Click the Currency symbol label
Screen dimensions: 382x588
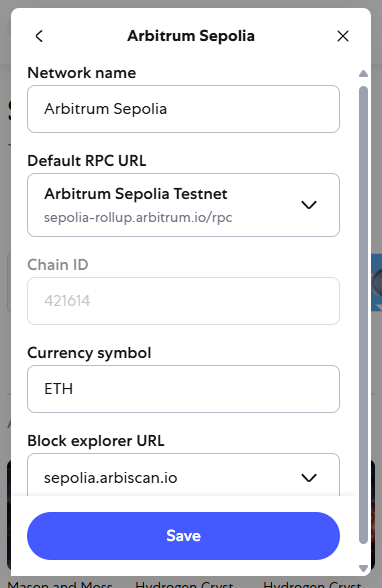89,353
